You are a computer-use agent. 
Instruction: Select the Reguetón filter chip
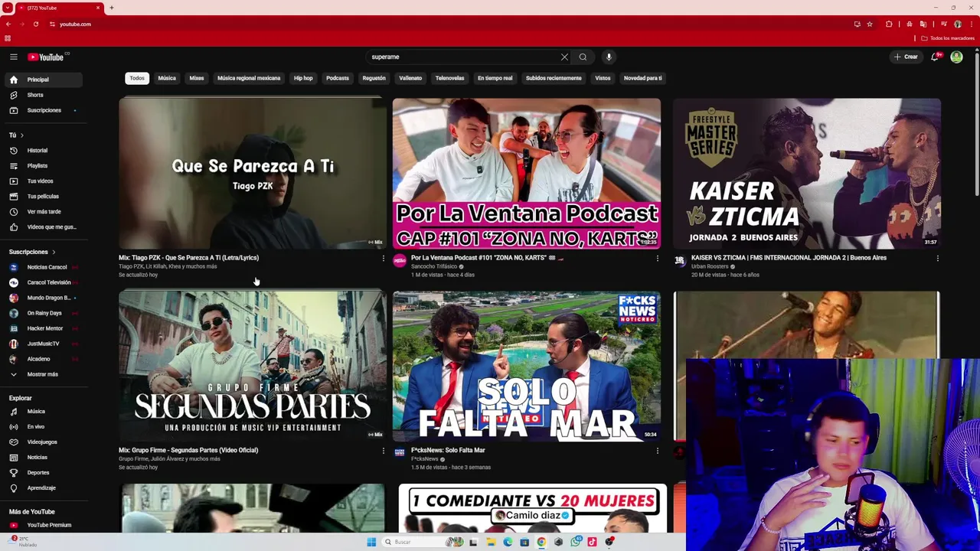374,78
